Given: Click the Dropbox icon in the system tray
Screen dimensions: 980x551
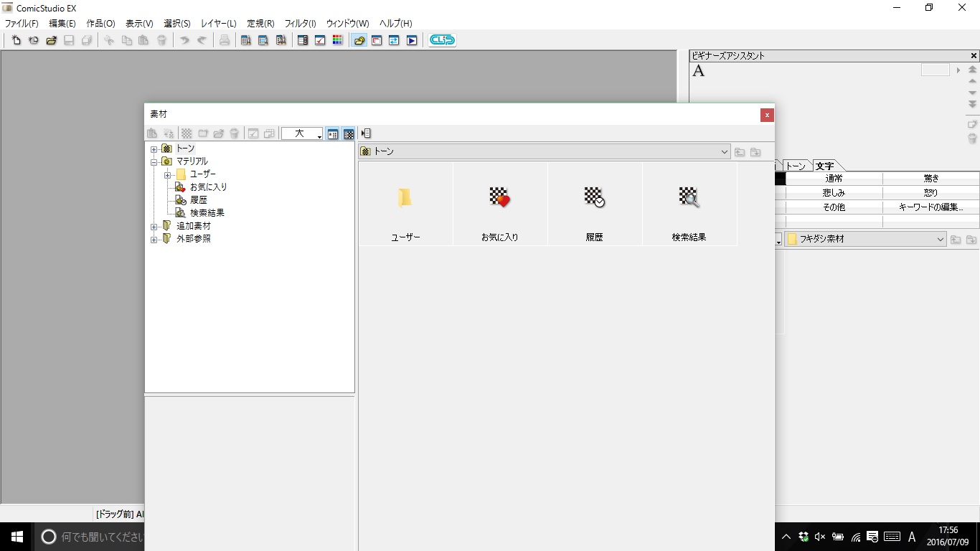Looking at the screenshot, I should click(804, 537).
